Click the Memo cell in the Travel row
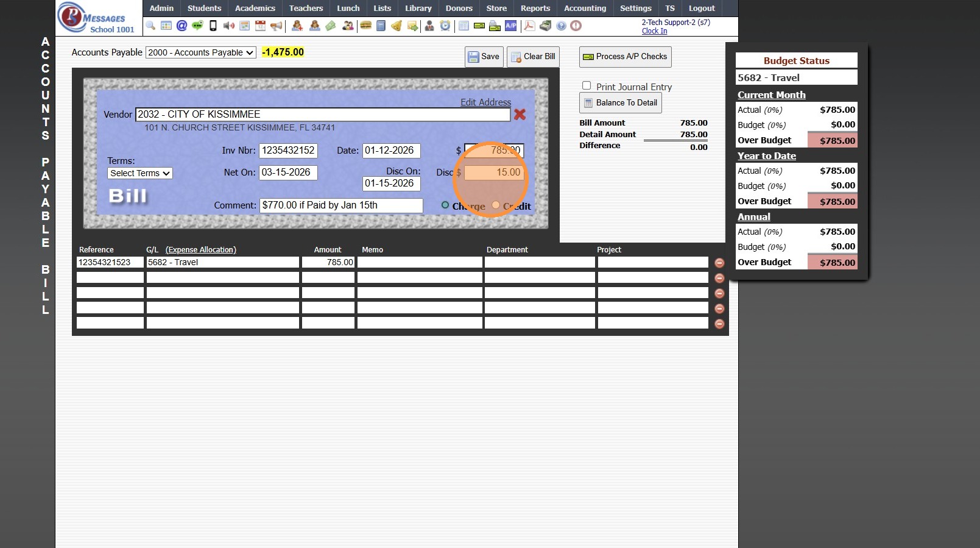 point(420,262)
